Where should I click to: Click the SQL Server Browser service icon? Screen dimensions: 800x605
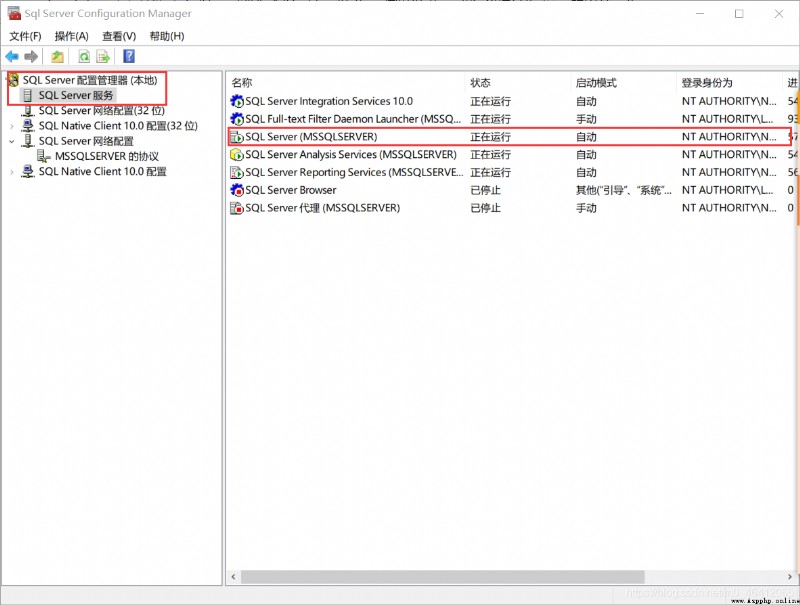click(237, 190)
